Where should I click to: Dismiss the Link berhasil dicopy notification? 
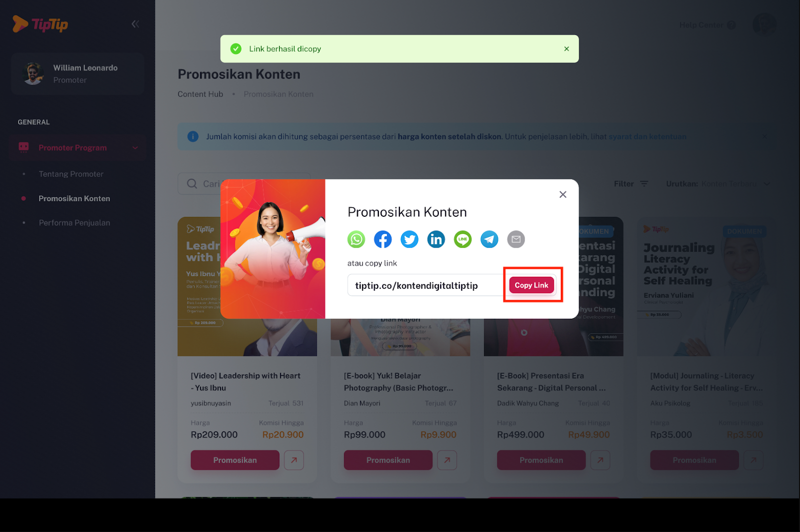566,49
